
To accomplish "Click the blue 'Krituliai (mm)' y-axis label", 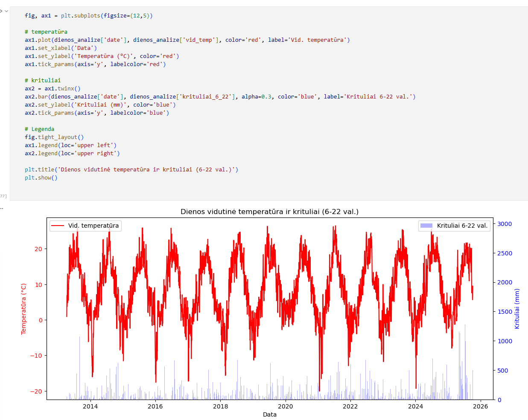I will (x=517, y=309).
